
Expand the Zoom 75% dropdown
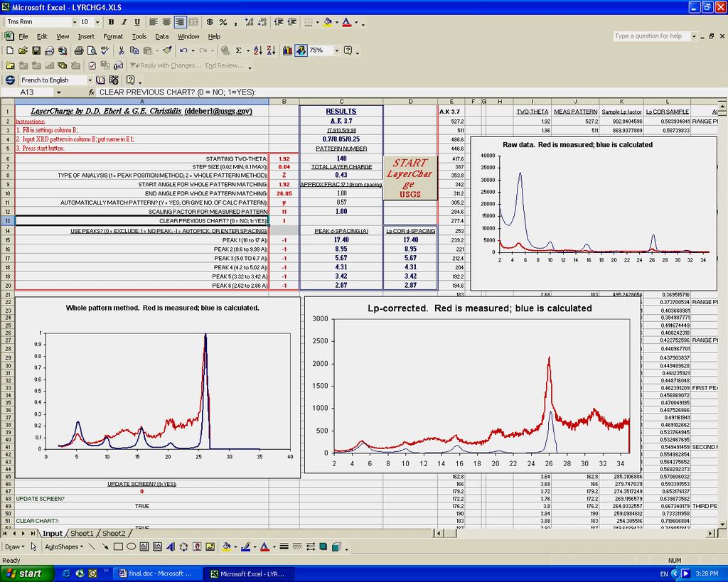click(336, 50)
